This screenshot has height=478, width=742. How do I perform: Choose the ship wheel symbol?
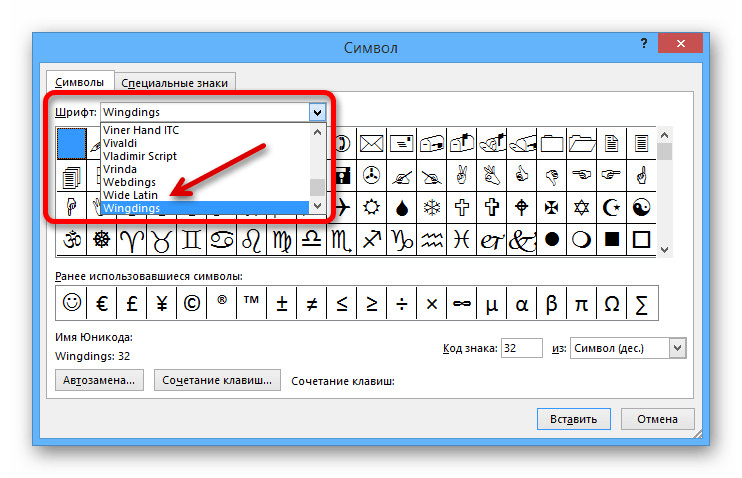[x=101, y=240]
